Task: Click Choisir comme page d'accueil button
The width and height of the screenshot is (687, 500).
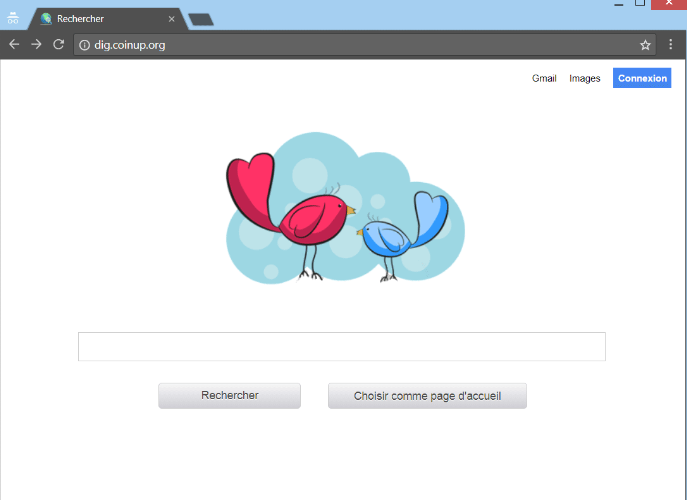Action: 427,396
